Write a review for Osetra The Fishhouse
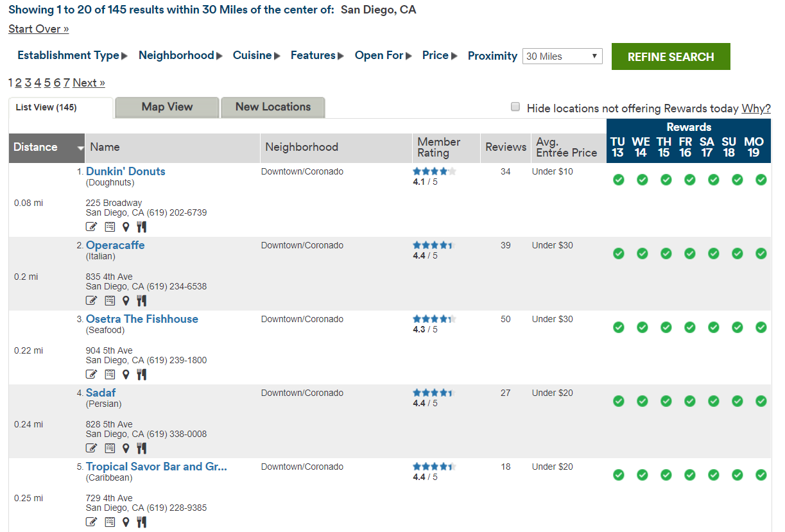Viewport: 785px width, 532px height. pos(92,374)
